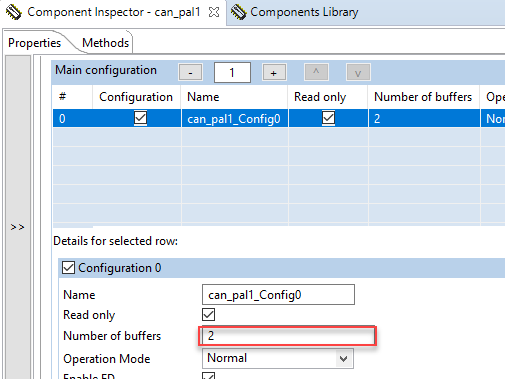
Task: Click the Number of buffers column header
Action: pyautogui.click(x=423, y=97)
